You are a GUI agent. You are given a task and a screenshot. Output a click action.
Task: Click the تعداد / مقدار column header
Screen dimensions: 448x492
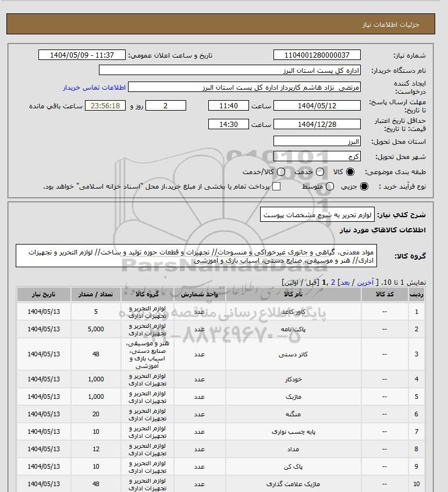click(96, 294)
